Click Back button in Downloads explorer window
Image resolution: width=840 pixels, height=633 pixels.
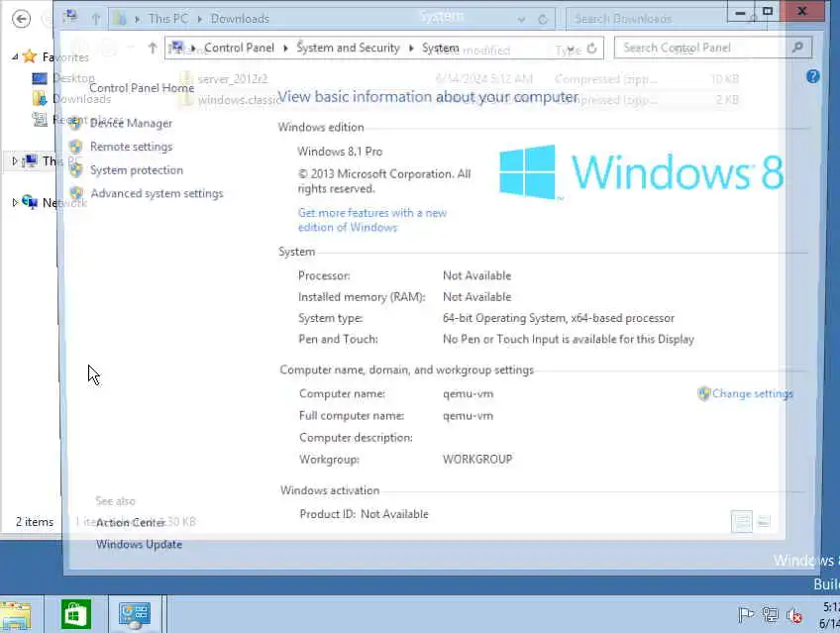22,19
